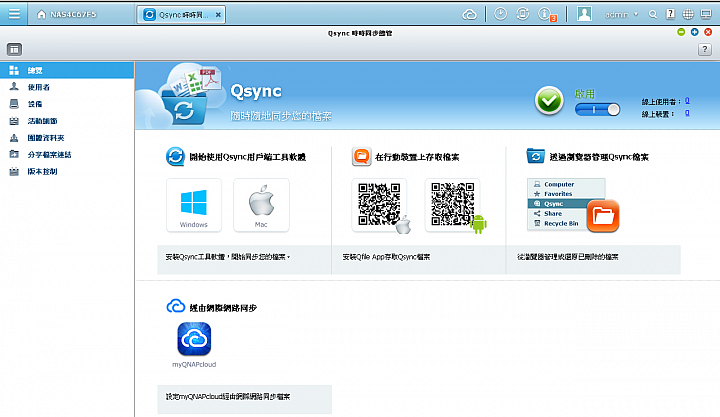Screen dimensions: 720x417
Task: Download the Windows Qsync client
Action: 194,205
